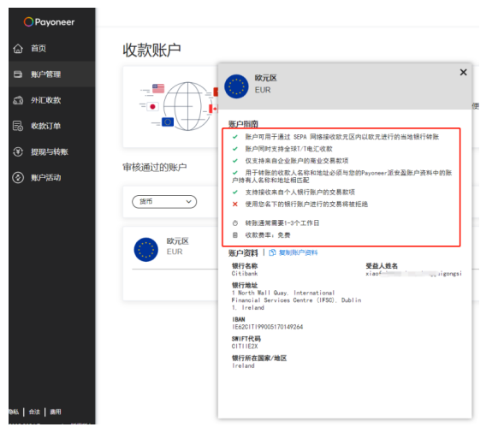Click the activity icon beside 账户活动
The image size is (504, 433).
click(x=18, y=177)
